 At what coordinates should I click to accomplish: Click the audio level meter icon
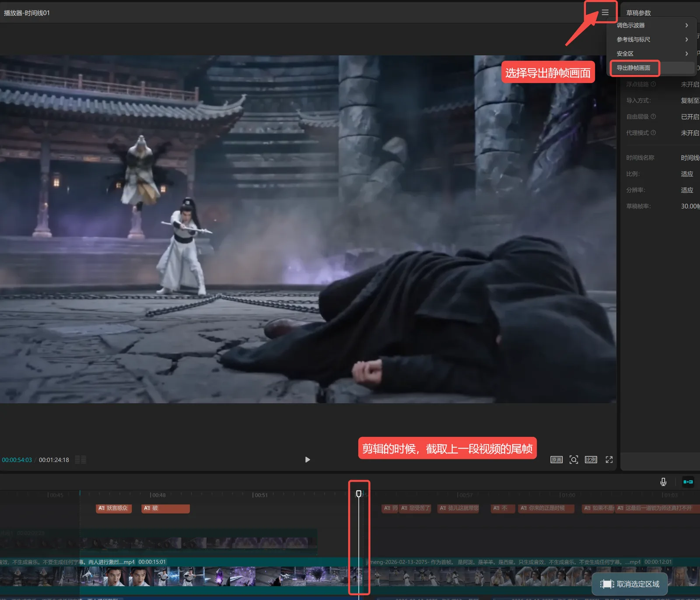pos(80,460)
